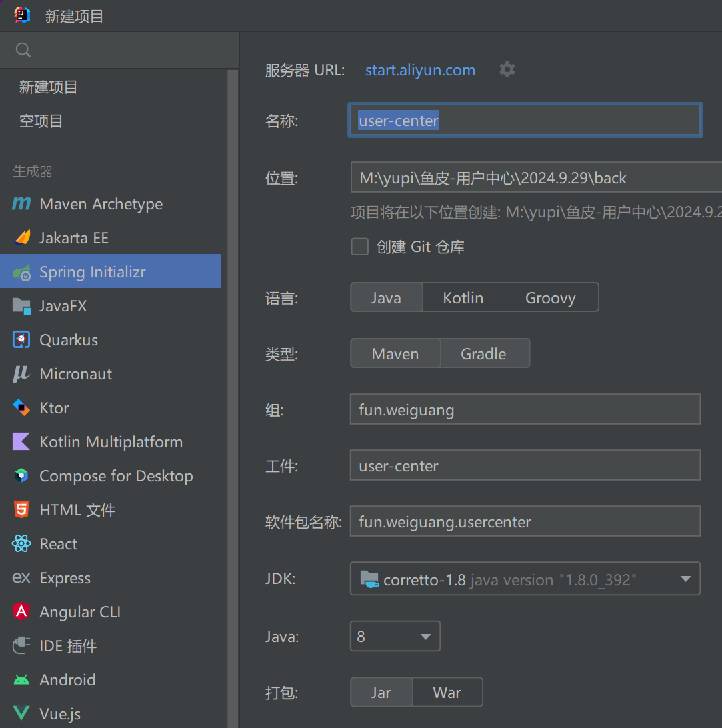722x728 pixels.
Task: Select the React atom icon
Action: [21, 544]
